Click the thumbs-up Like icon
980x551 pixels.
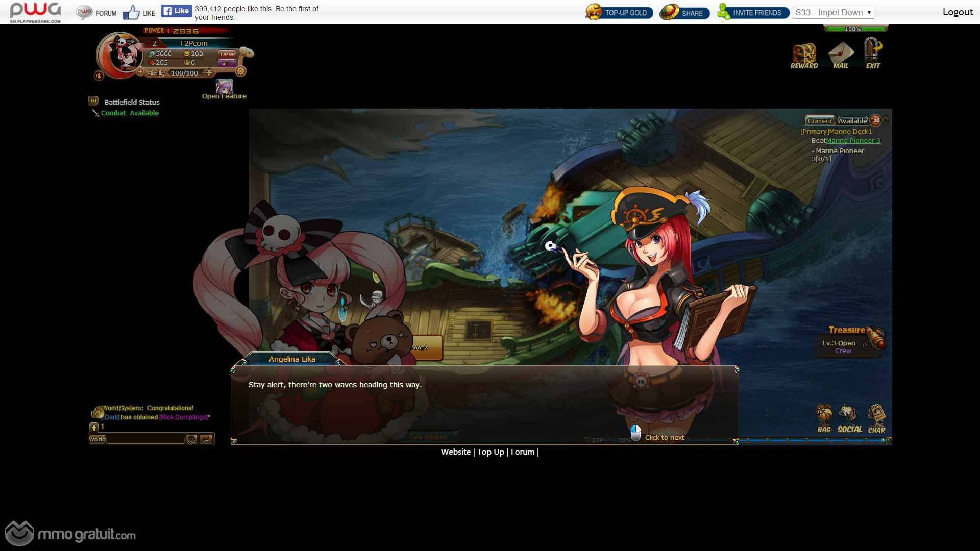click(x=131, y=12)
